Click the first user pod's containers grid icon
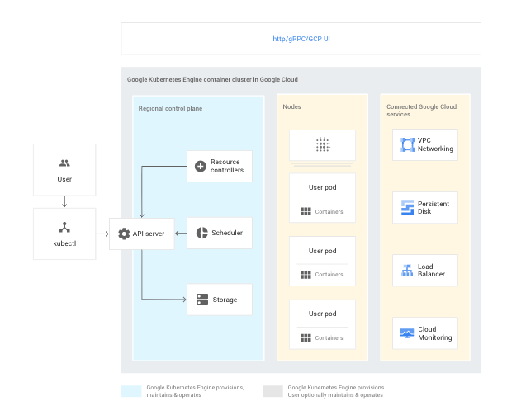Viewport: 507px width, 420px height. pos(306,211)
